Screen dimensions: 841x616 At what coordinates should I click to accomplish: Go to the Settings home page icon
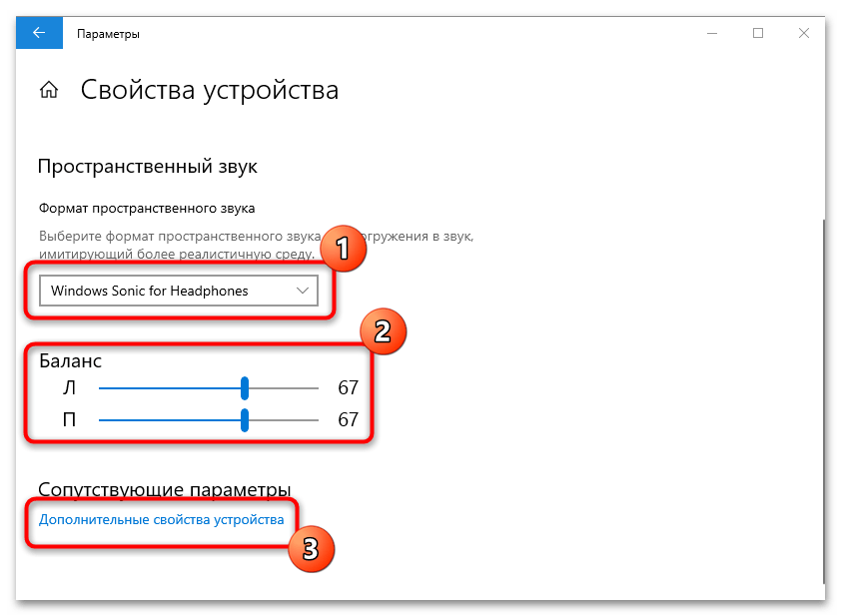[48, 91]
